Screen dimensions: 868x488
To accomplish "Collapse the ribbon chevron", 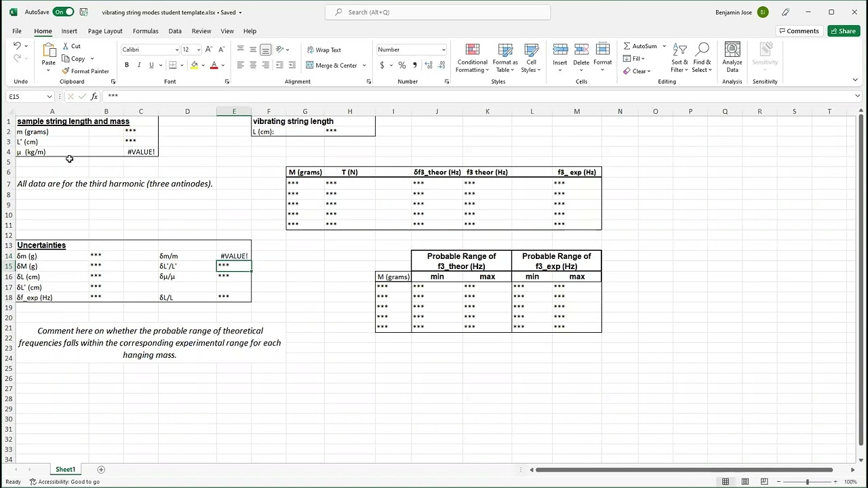I will tap(855, 80).
